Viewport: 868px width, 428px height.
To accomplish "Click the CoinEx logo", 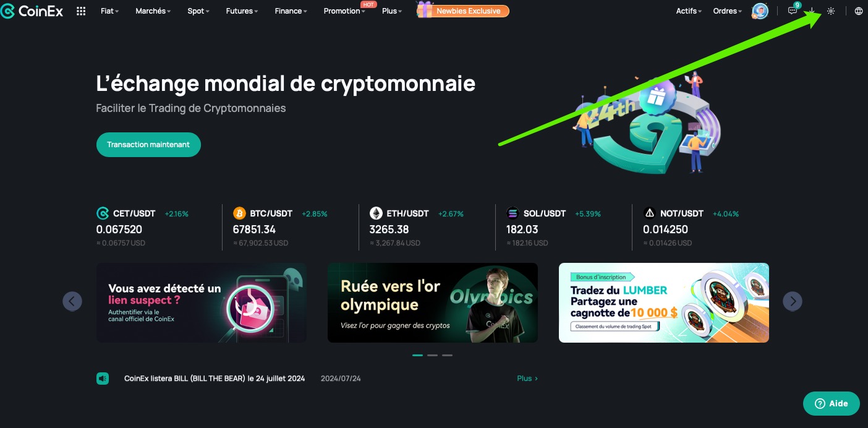I will tap(32, 11).
